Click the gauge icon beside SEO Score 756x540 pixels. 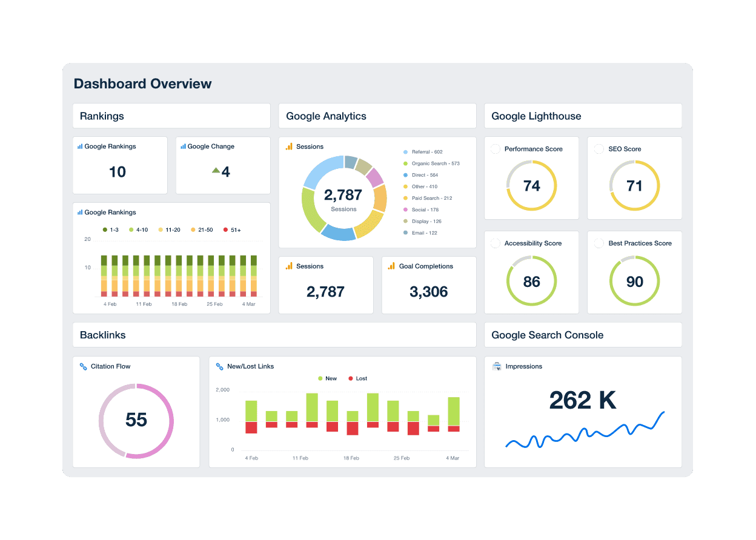[598, 149]
